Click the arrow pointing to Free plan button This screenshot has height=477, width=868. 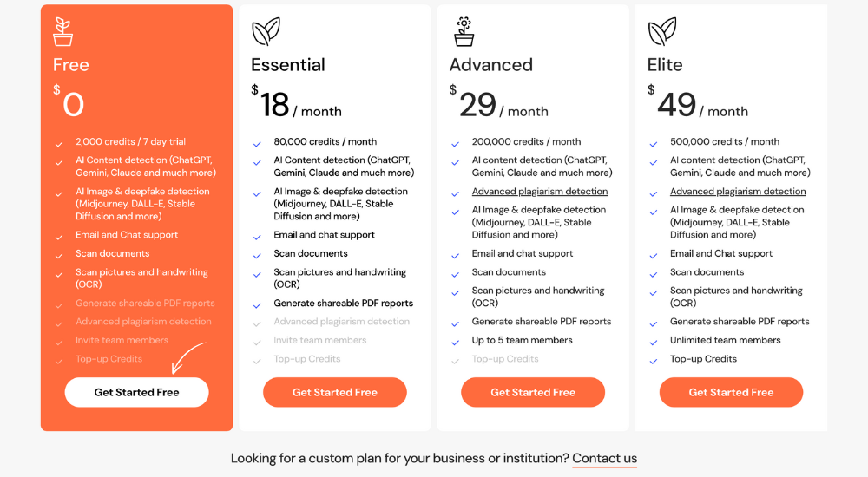187,357
